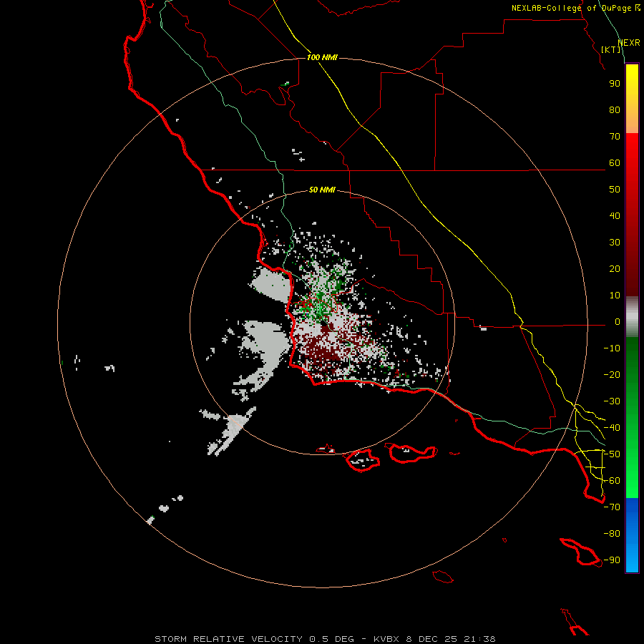The width and height of the screenshot is (644, 644).
Task: Click the 60 knot scale label
Action: click(615, 162)
